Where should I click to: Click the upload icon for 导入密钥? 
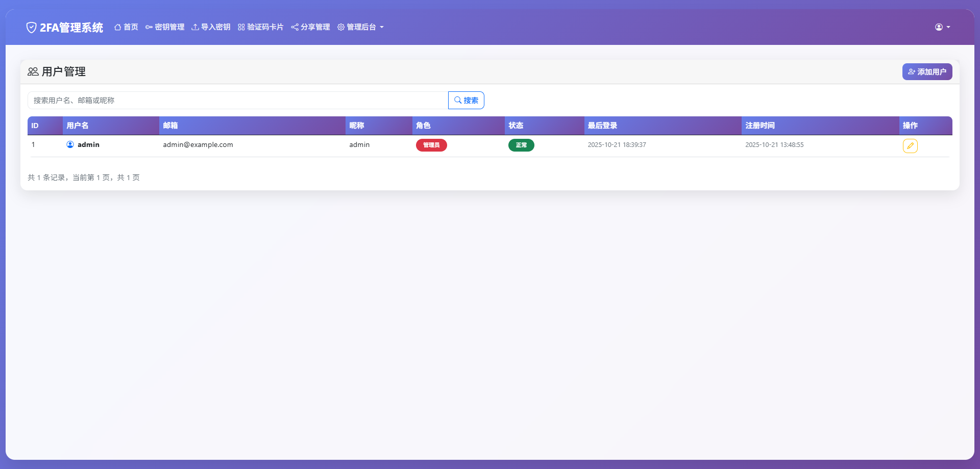tap(194, 27)
